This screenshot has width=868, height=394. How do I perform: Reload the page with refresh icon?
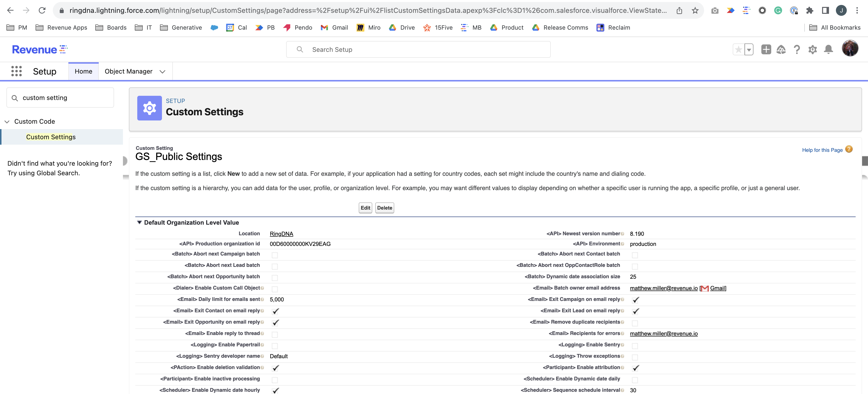(42, 10)
